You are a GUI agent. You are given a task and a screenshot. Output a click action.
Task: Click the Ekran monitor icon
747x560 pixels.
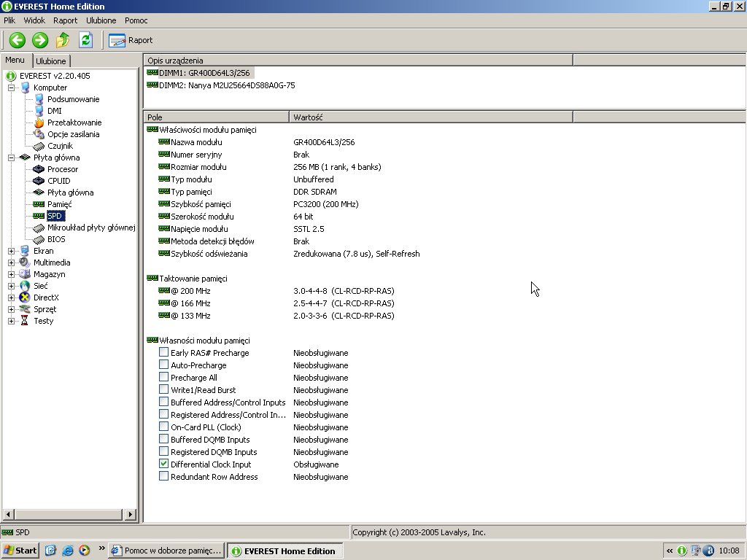(25, 251)
